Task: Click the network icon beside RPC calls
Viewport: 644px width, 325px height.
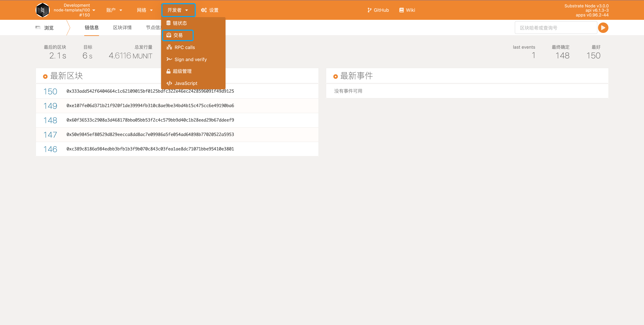Action: point(169,47)
